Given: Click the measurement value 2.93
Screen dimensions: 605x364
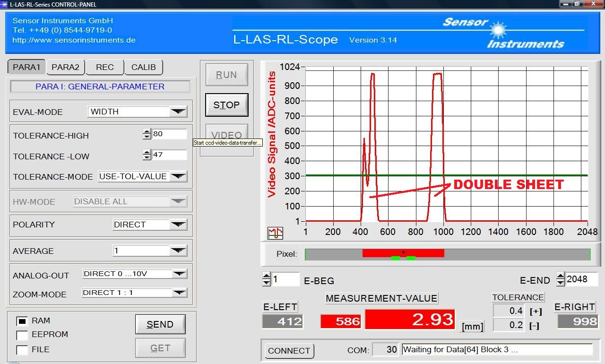Looking at the screenshot, I should point(410,320).
